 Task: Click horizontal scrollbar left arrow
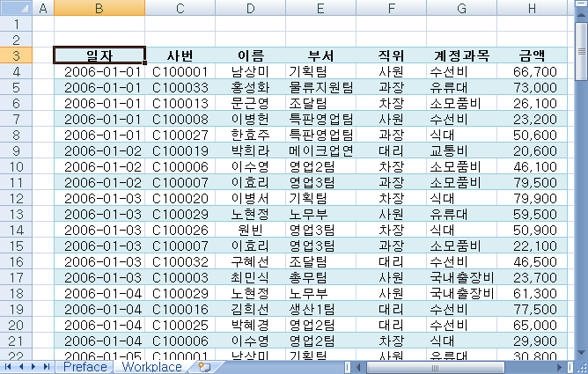(359, 367)
